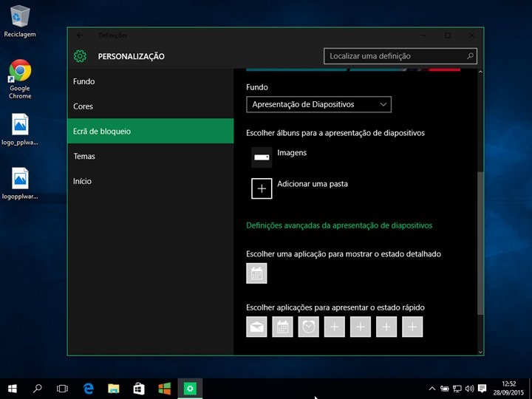Add a seventh quick status app
This screenshot has width=532, height=399.
412,327
